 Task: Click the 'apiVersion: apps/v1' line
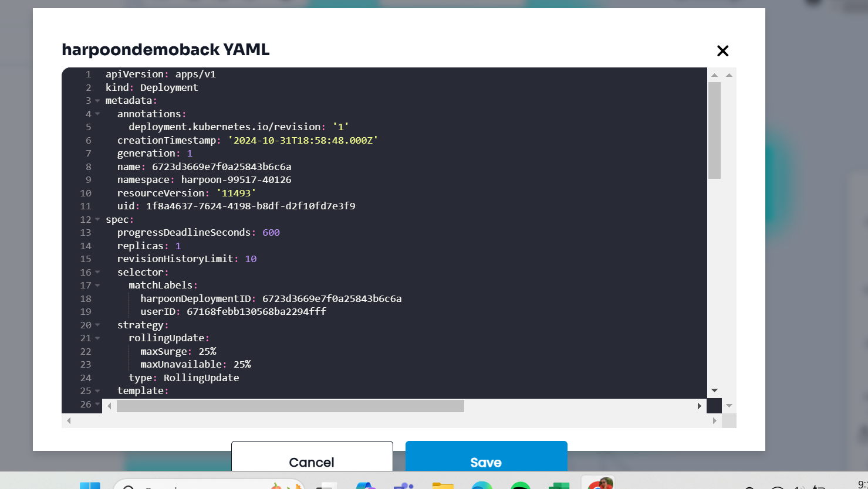coord(161,74)
